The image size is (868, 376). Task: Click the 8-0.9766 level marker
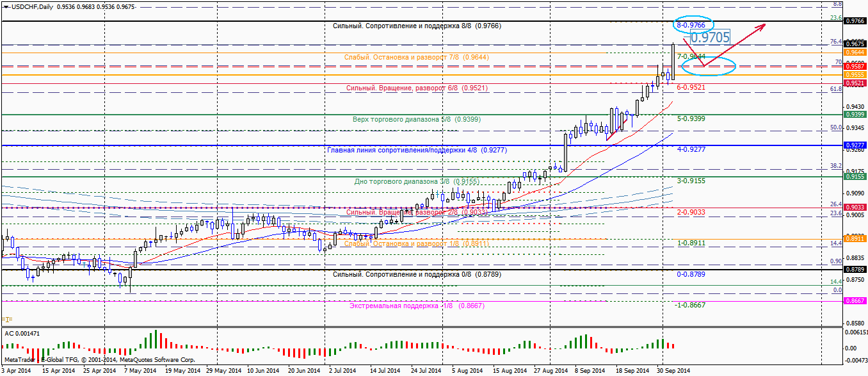point(691,25)
